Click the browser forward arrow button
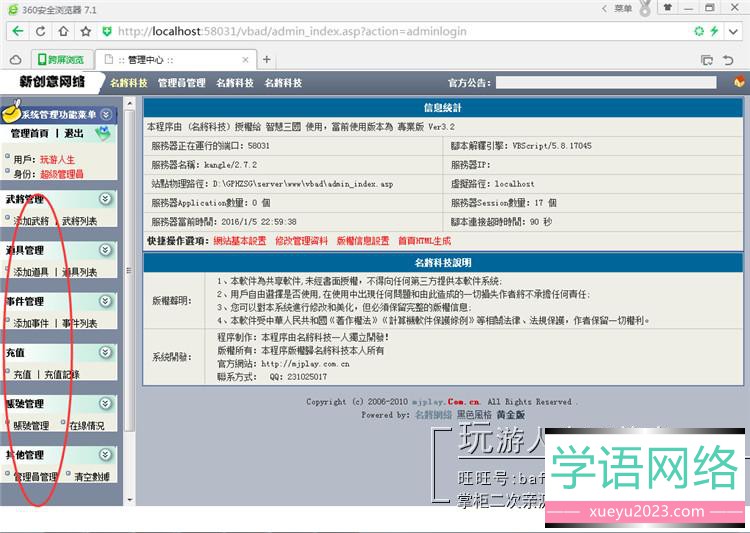 click(x=40, y=32)
